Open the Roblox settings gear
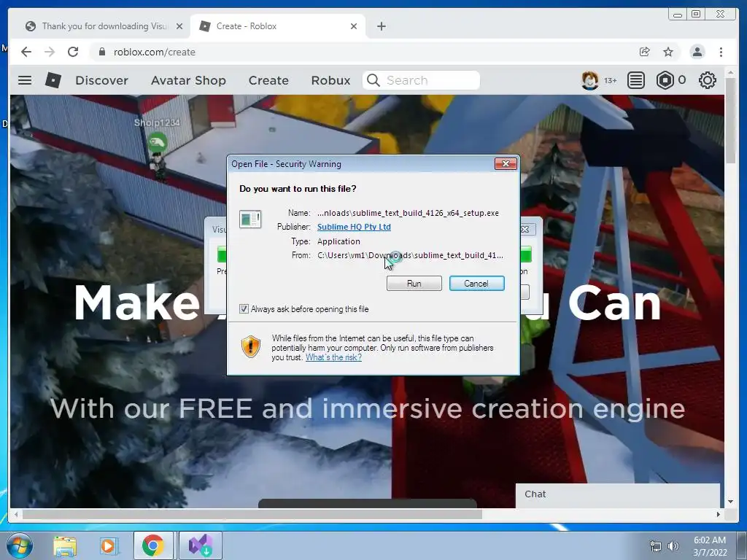The image size is (747, 560). 708,80
